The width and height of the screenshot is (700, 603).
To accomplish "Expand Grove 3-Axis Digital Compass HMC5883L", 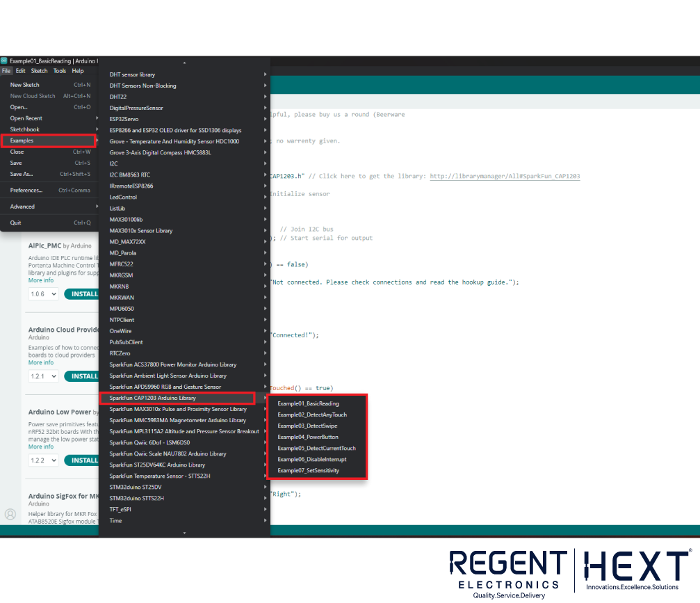I will click(184, 153).
